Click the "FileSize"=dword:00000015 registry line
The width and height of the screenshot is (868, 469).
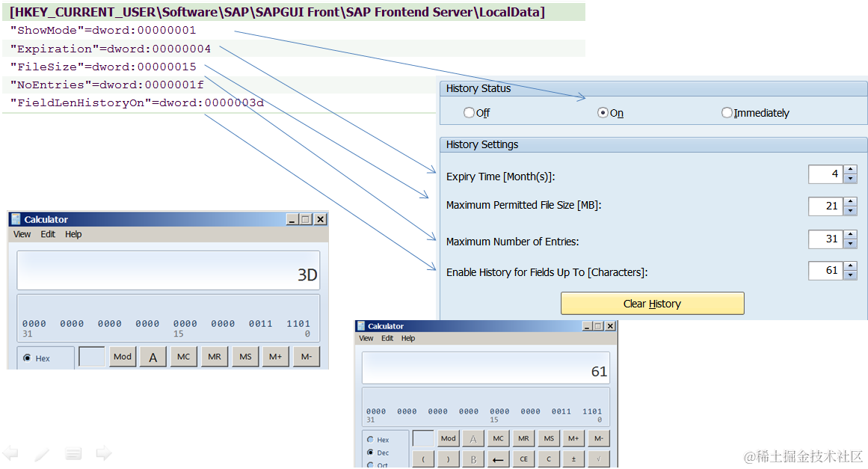(103, 67)
